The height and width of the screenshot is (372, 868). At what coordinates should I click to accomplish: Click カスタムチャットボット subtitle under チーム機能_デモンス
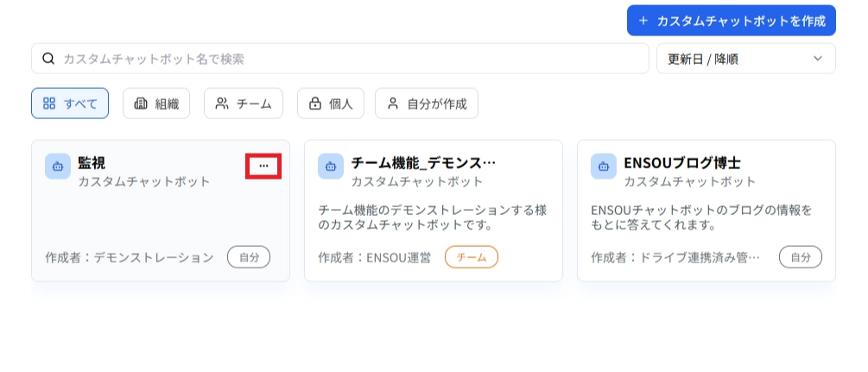pos(417,181)
